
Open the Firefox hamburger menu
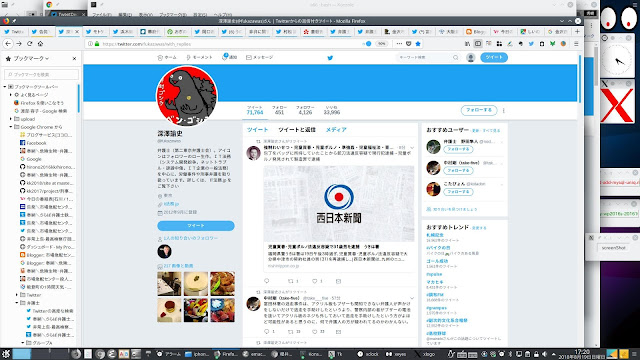pos(576,44)
